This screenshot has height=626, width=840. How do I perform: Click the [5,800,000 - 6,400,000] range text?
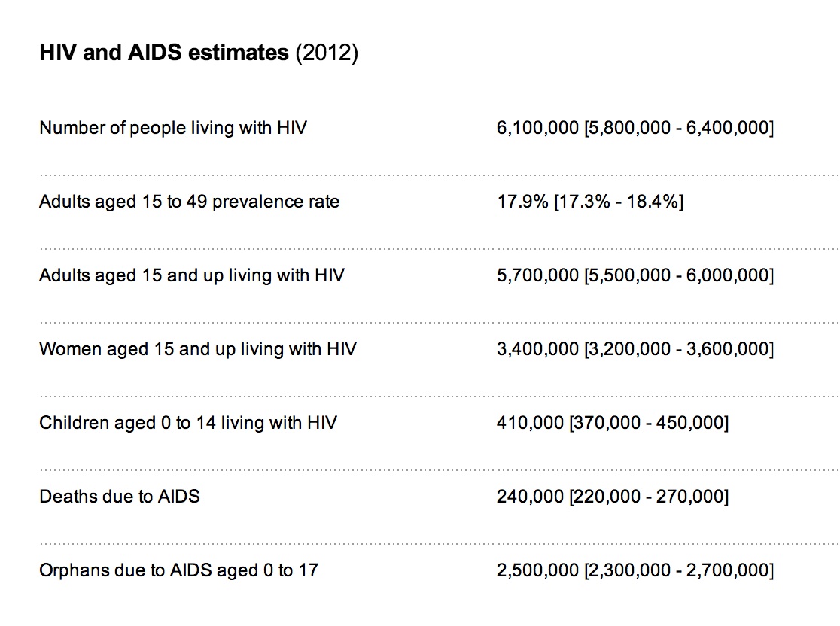[x=679, y=128]
